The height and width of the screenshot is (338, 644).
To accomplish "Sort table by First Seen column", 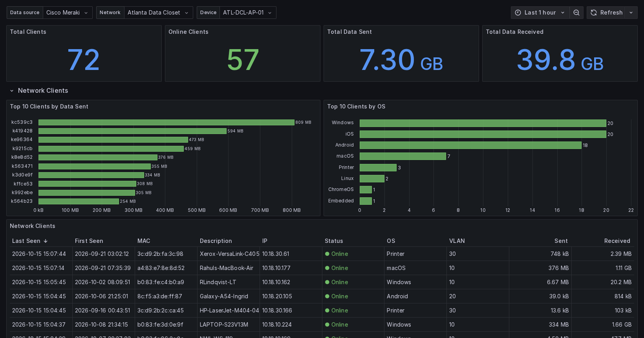I will pos(89,241).
